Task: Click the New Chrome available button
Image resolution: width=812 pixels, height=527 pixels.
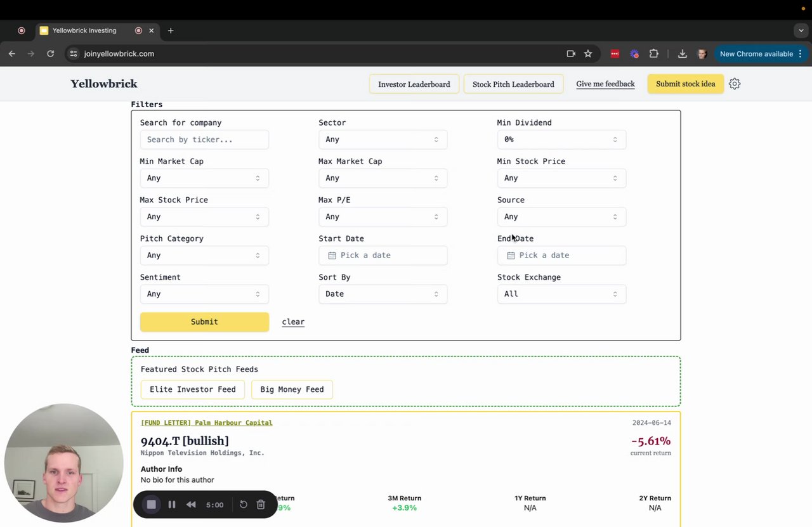Action: [760, 54]
